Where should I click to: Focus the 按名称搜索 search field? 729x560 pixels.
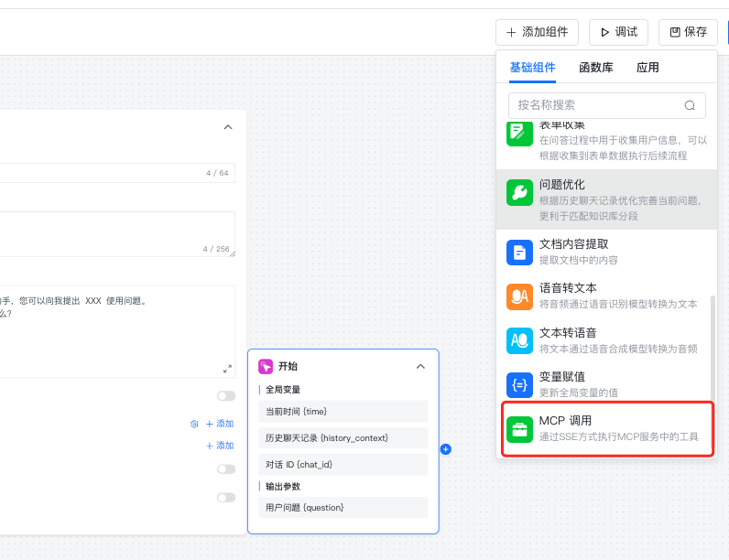(595, 105)
